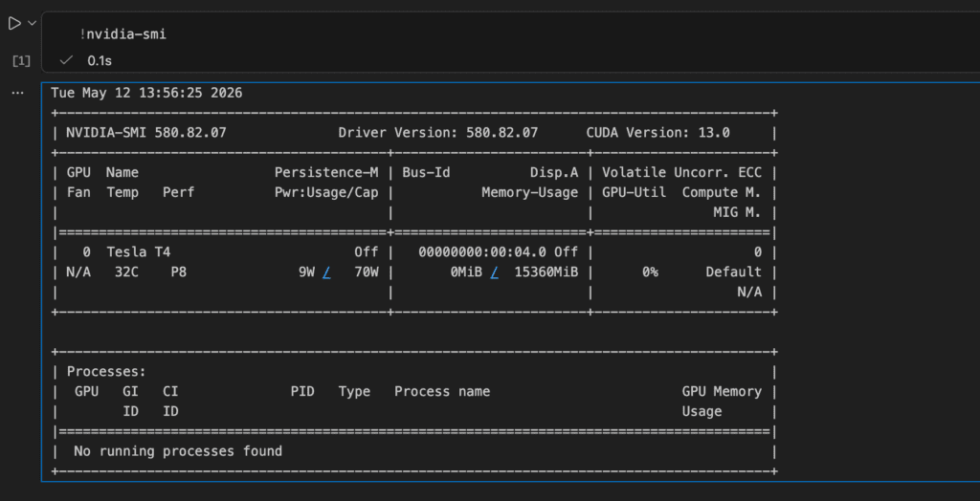980x501 pixels.
Task: Click the PID column header
Action: coord(302,392)
